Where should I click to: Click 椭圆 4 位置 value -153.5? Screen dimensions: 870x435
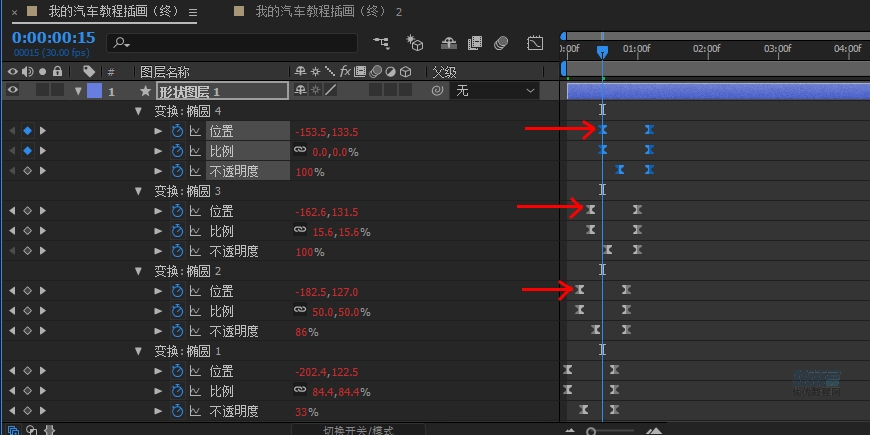[311, 132]
